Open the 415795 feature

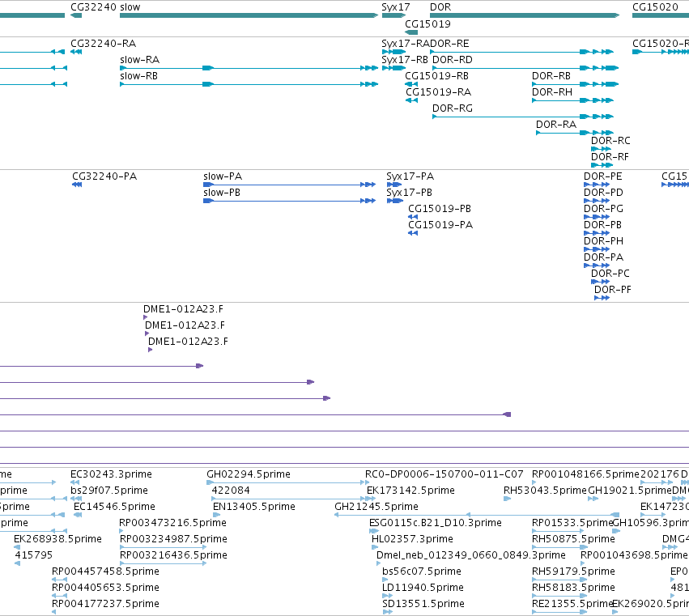pos(17,563)
